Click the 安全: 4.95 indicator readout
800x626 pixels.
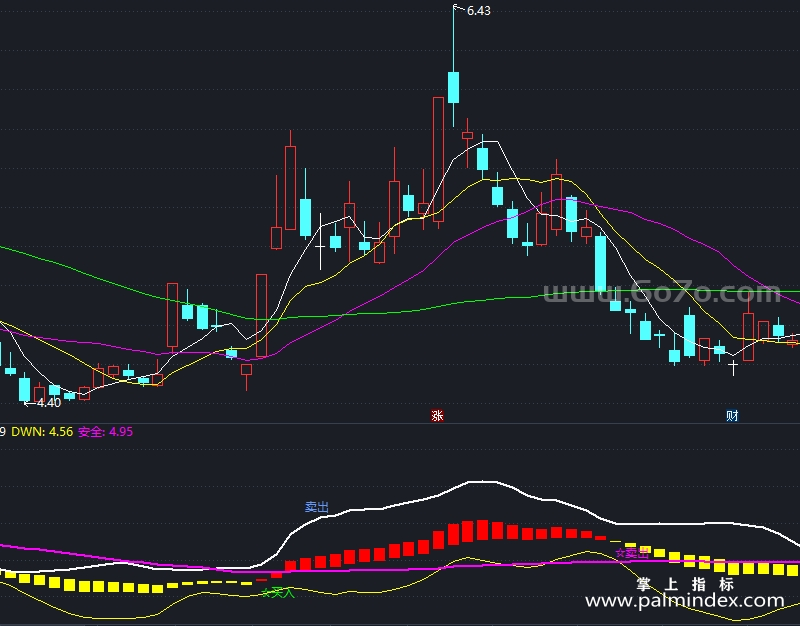(x=106, y=432)
